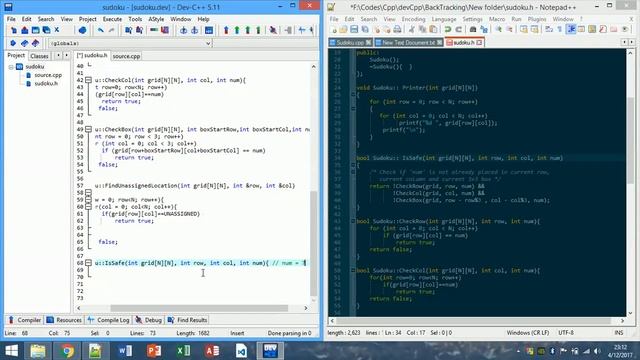Collapse fold marker at Notepad++ line 50
Viewport: 640px width, 360px height.
(x=353, y=270)
